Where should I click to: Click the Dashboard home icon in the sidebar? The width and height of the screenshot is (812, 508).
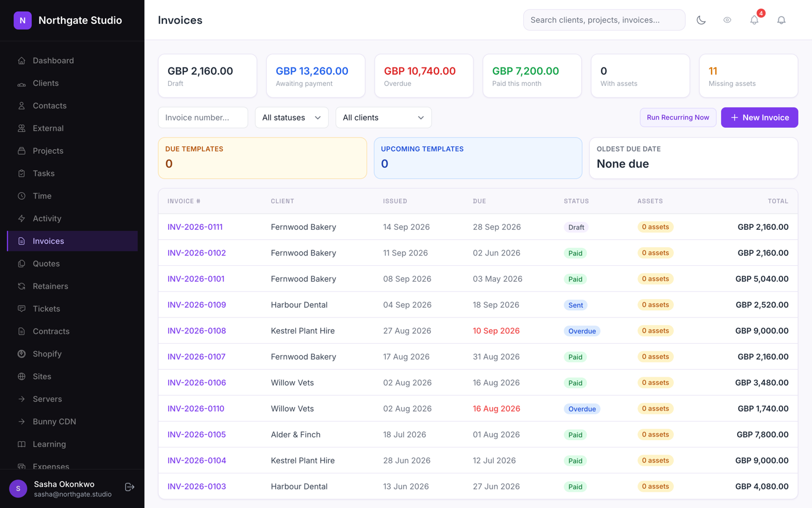pos(21,60)
